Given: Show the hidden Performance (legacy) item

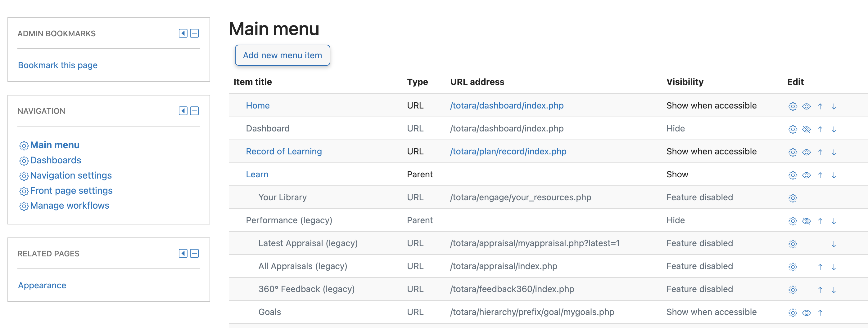Looking at the screenshot, I should click(806, 221).
